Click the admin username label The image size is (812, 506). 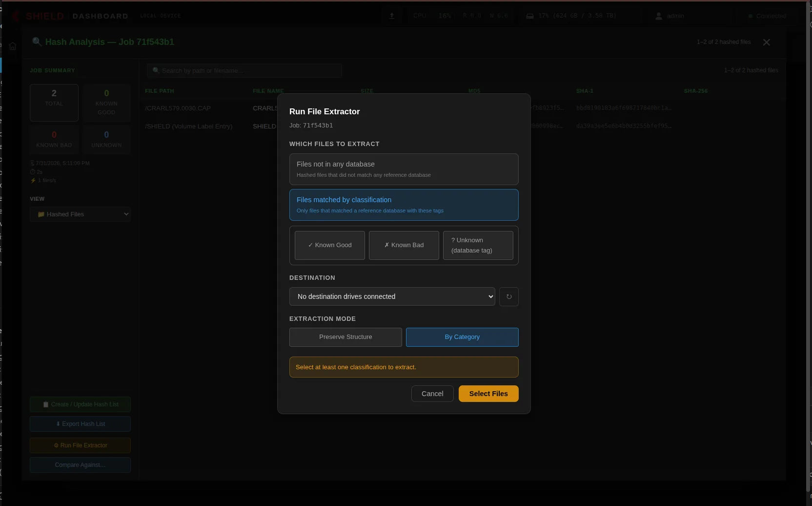click(x=675, y=16)
